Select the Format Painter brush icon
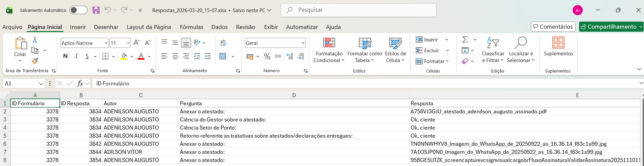 [35, 61]
